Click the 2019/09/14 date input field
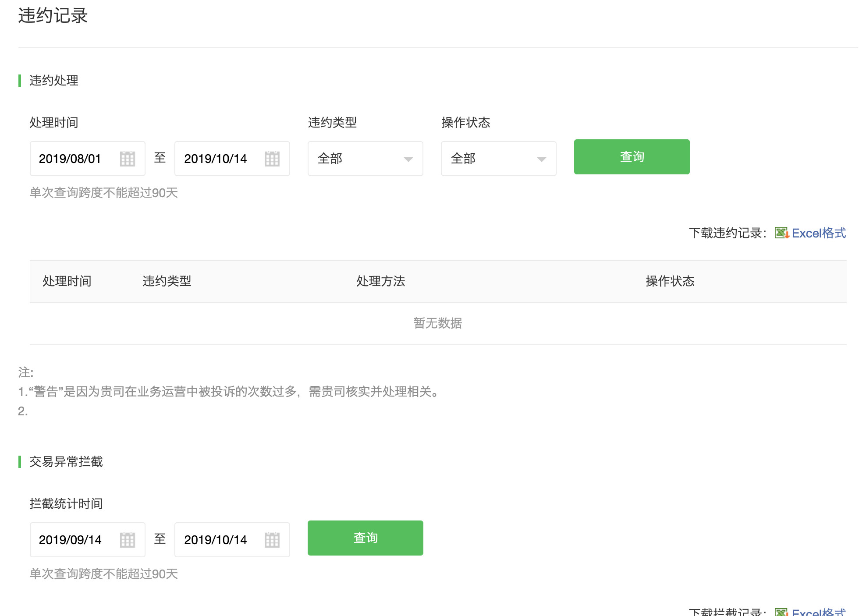Screen dimensions: 859x616 point(88,540)
